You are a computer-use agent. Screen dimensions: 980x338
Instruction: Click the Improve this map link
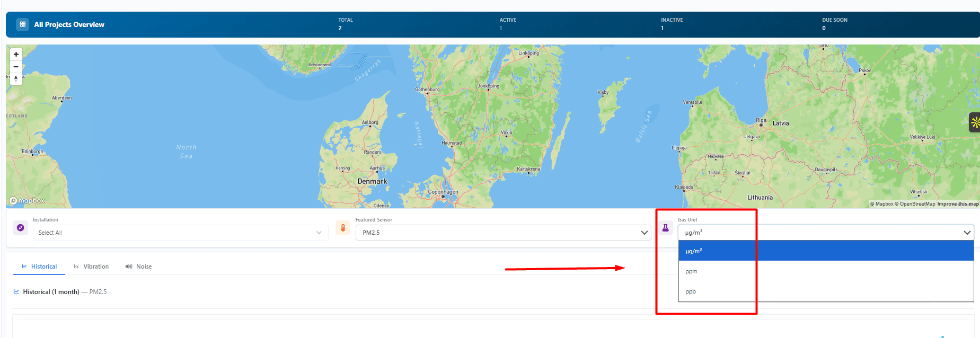tap(958, 204)
